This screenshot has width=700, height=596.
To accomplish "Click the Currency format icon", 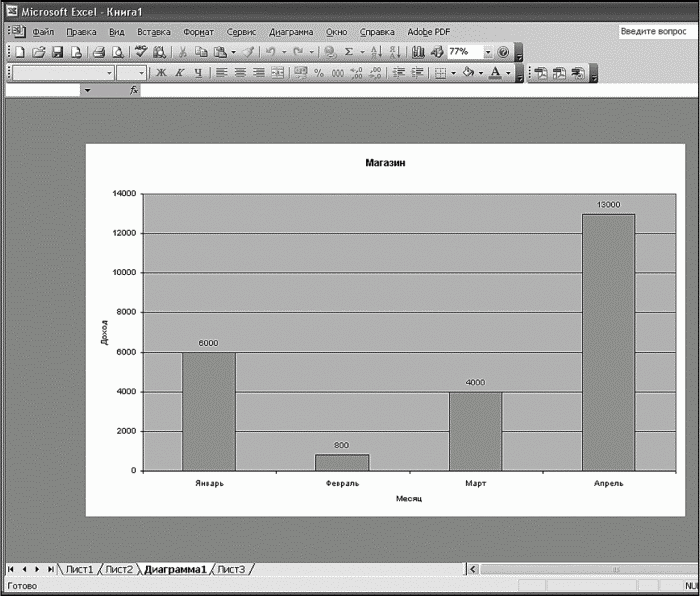I will click(300, 73).
